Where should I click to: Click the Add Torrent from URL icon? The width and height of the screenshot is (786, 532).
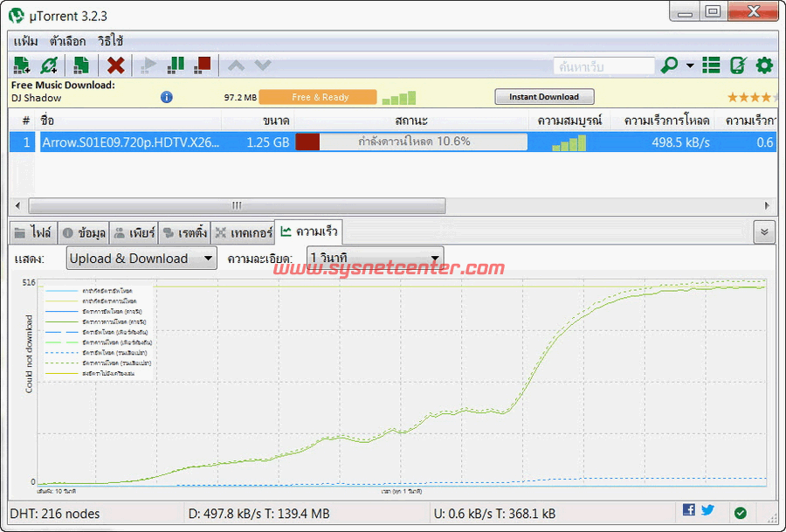[49, 65]
